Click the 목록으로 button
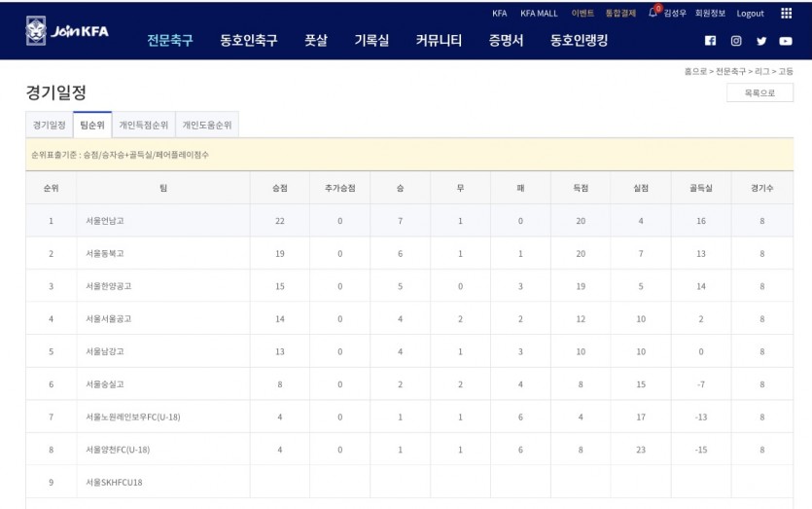The image size is (812, 509). coord(759,92)
